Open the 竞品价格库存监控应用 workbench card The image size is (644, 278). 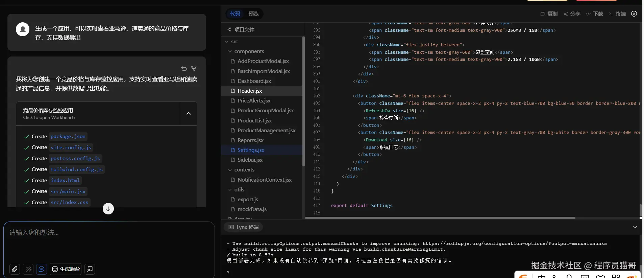pyautogui.click(x=98, y=114)
